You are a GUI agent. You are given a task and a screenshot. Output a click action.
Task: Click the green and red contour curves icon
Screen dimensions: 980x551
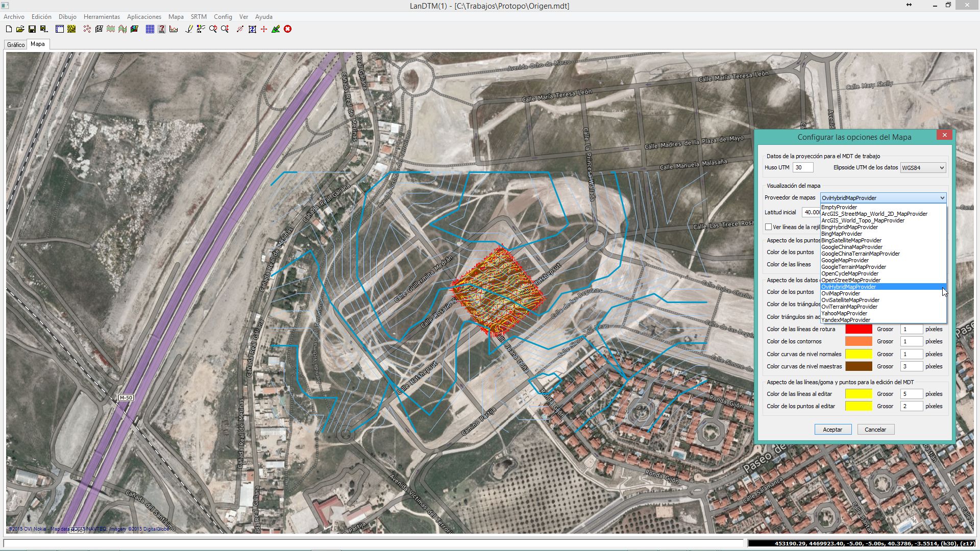122,29
